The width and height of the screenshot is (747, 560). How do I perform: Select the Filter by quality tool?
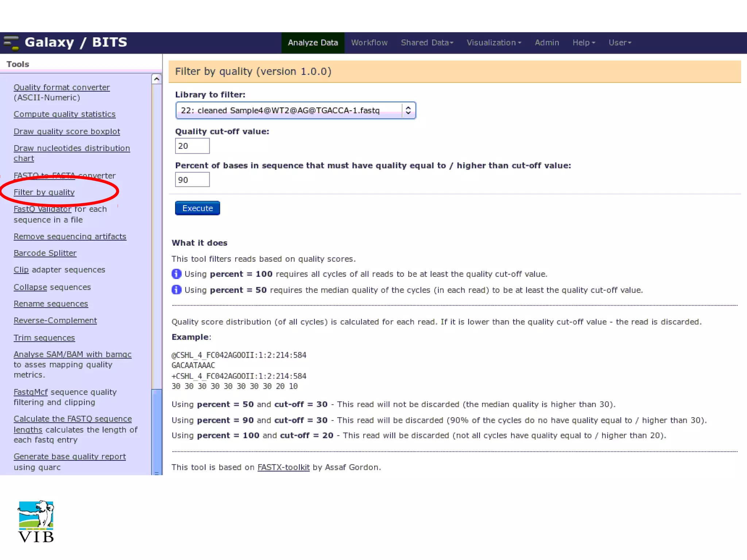pyautogui.click(x=44, y=192)
